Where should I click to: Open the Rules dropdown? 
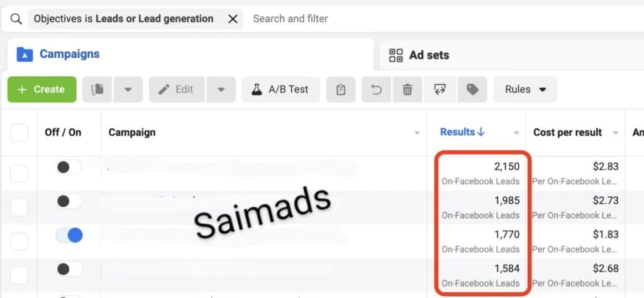click(x=525, y=90)
